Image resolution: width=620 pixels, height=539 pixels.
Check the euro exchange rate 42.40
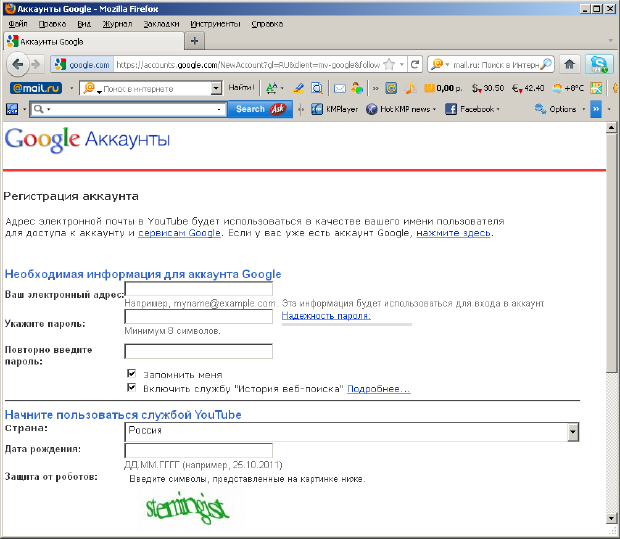pos(528,88)
